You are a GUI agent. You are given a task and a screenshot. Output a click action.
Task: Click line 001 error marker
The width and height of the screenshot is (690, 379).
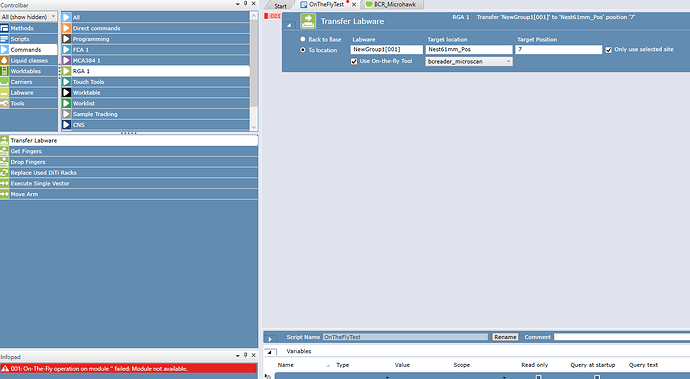[272, 16]
